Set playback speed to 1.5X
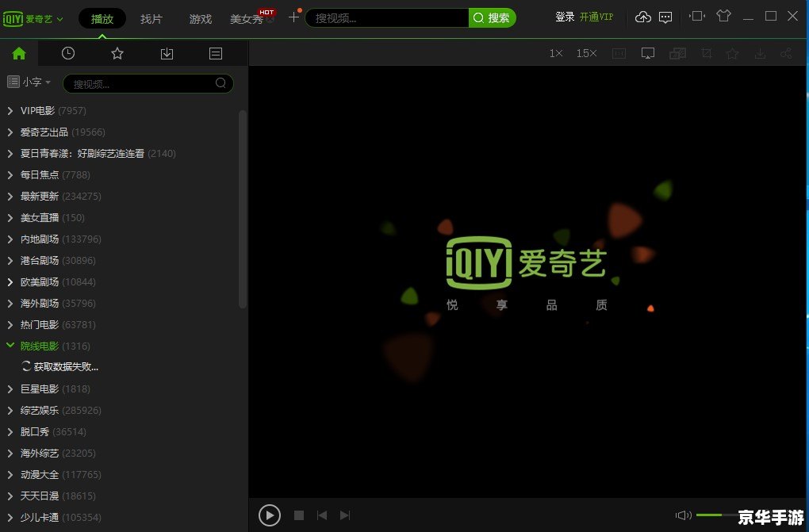809x532 pixels. (587, 53)
